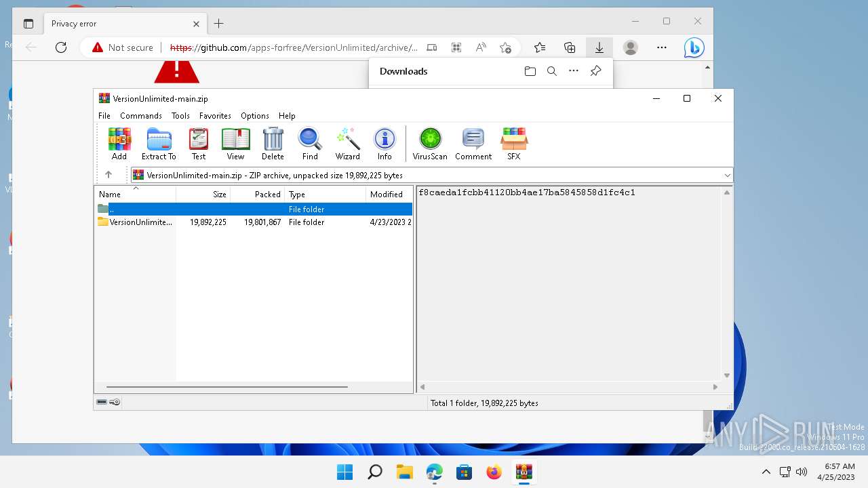Viewport: 868px width, 488px height.
Task: Click the Delete trash can icon
Action: pyautogui.click(x=273, y=144)
